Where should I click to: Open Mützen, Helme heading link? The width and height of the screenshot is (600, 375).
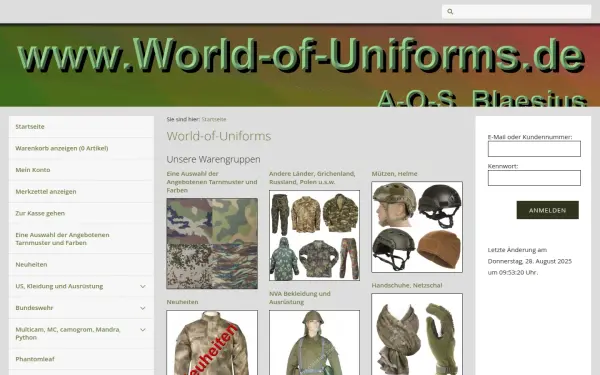point(394,174)
